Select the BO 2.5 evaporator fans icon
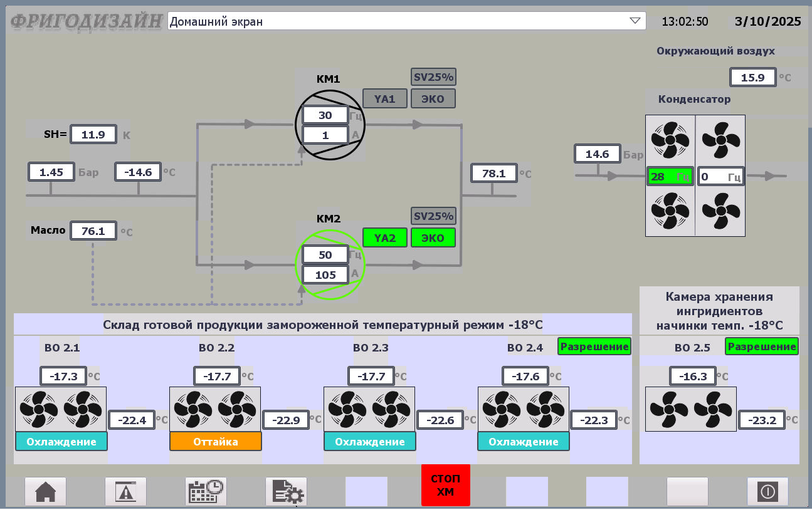 (690, 409)
